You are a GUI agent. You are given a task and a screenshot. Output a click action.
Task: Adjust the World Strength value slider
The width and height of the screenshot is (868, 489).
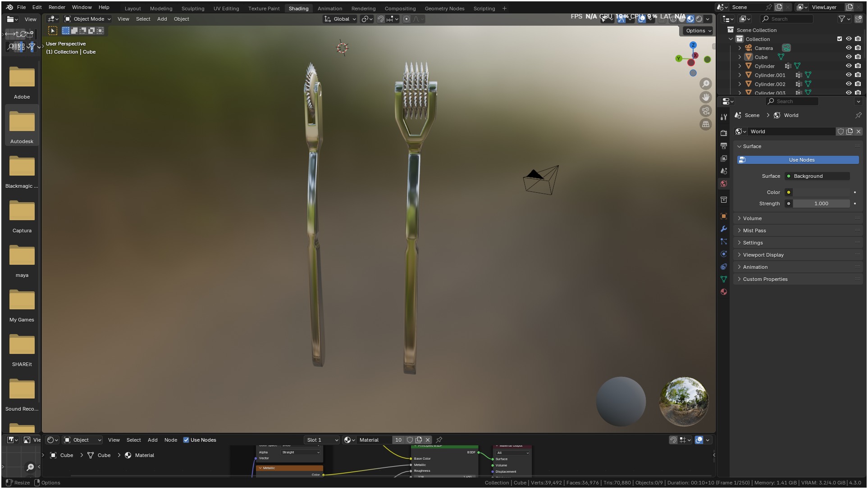pyautogui.click(x=821, y=204)
